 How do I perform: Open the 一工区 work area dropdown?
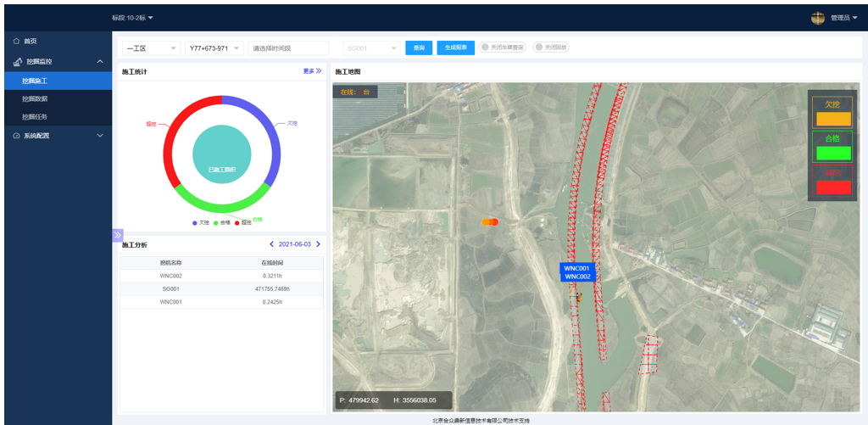[x=151, y=48]
